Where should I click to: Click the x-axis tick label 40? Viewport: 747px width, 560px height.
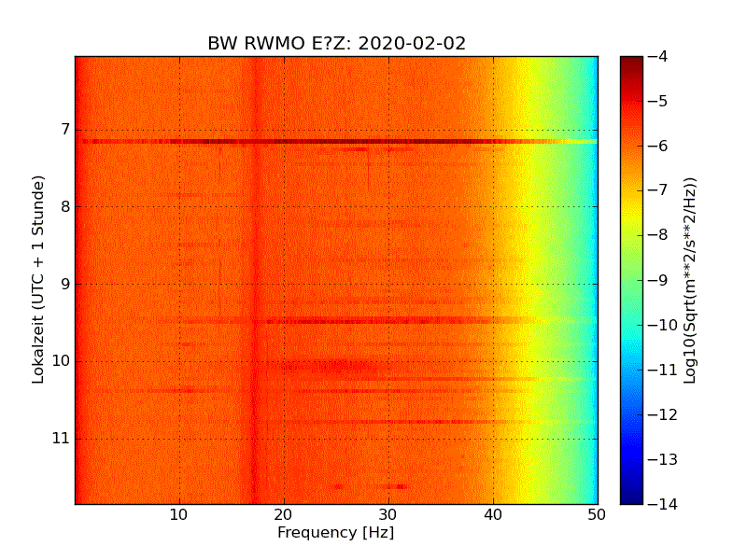[493, 515]
